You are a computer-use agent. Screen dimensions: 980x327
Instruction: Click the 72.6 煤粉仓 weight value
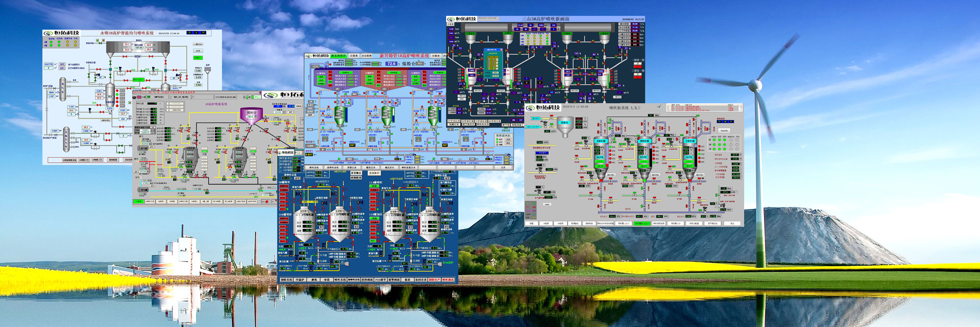pos(391,64)
